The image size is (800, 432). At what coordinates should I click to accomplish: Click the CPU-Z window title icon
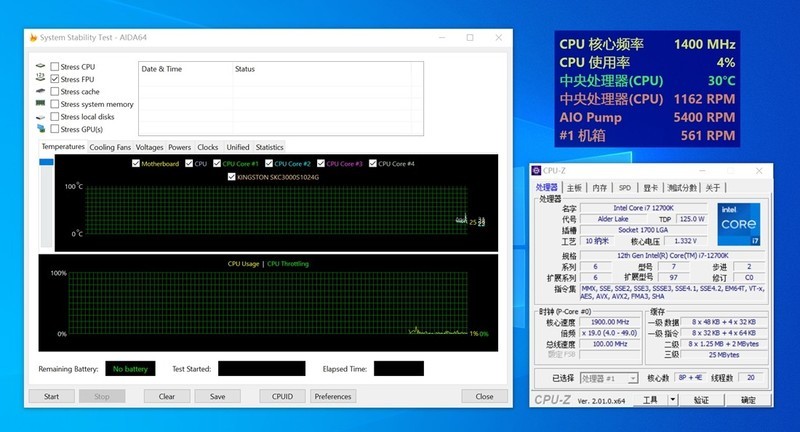tap(536, 171)
